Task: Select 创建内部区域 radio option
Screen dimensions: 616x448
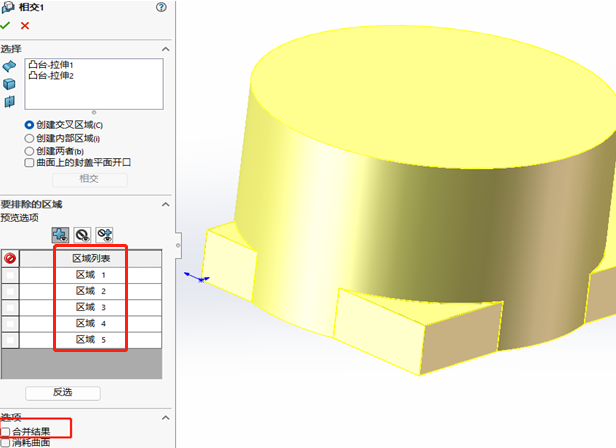Action: tap(29, 138)
